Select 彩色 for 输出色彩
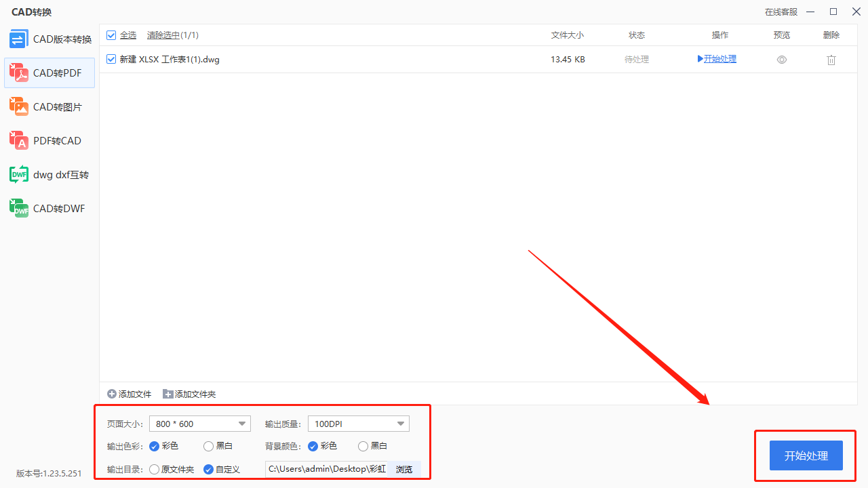 point(154,446)
